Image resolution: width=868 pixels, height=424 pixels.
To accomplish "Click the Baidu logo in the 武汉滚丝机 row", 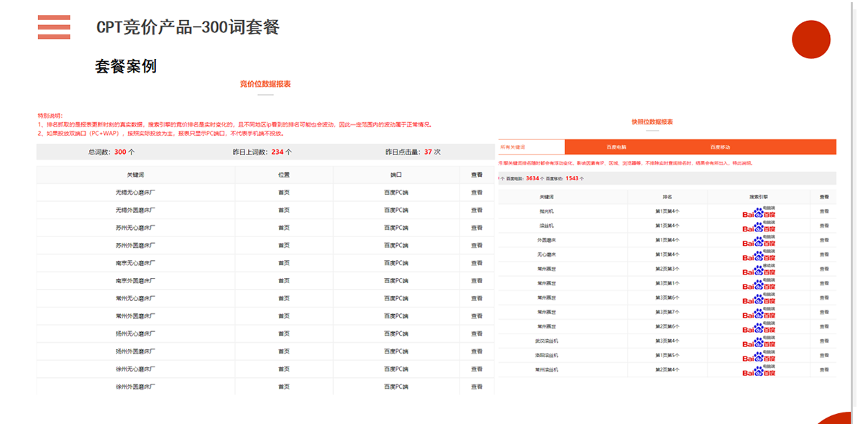I will coord(759,342).
